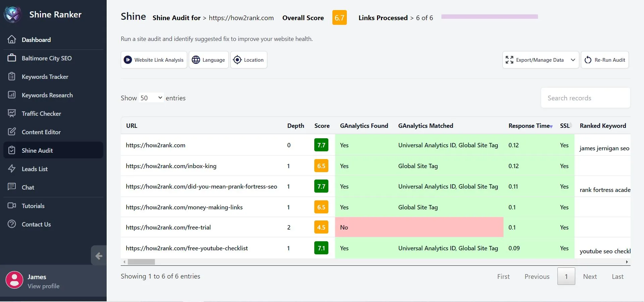Viewport: 644px width, 302px height.
Task: Sort table by Score column header
Action: point(322,125)
